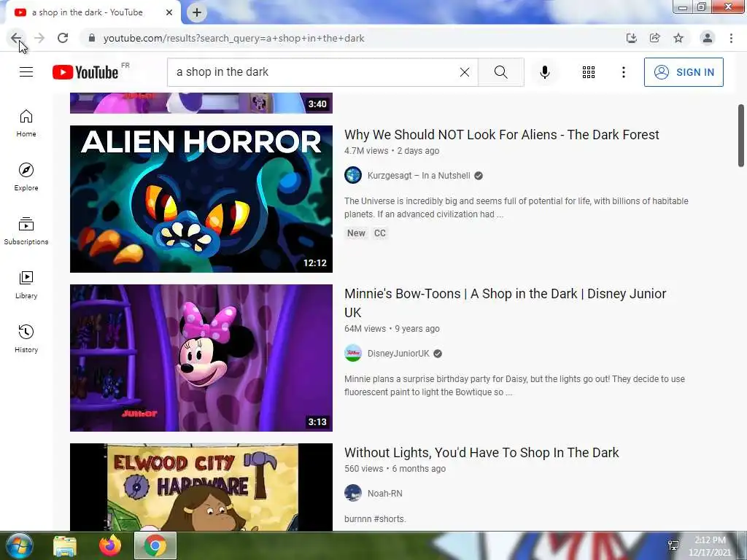Open History in the sidebar
This screenshot has width=747, height=560.
pyautogui.click(x=26, y=338)
